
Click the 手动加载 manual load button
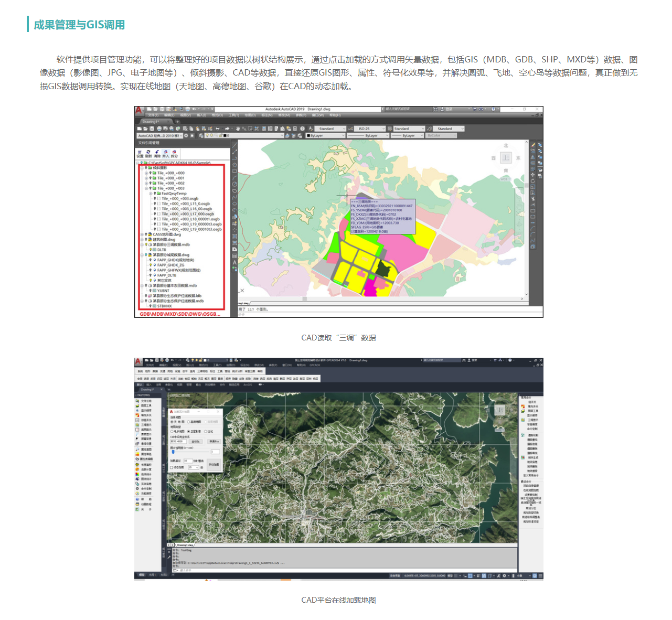(x=214, y=465)
